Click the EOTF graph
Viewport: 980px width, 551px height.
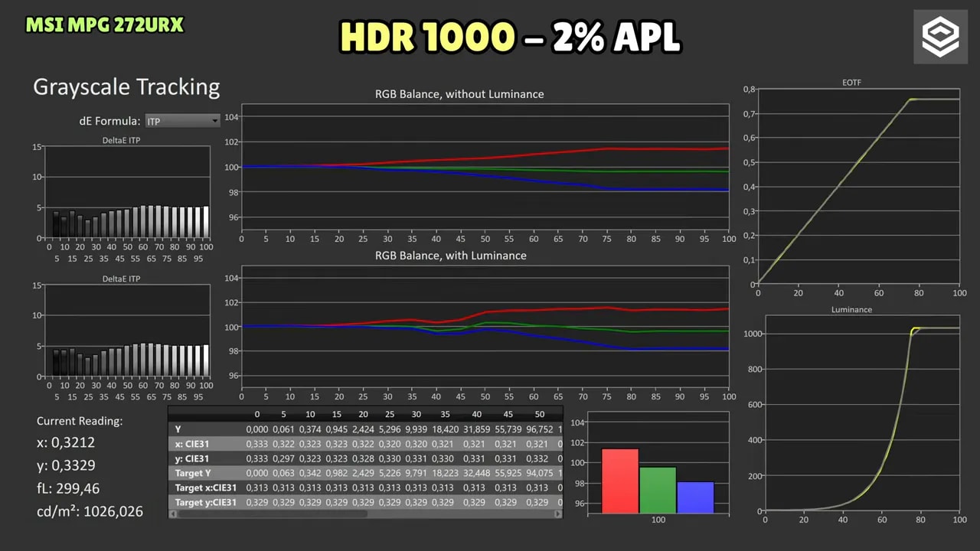pos(858,186)
